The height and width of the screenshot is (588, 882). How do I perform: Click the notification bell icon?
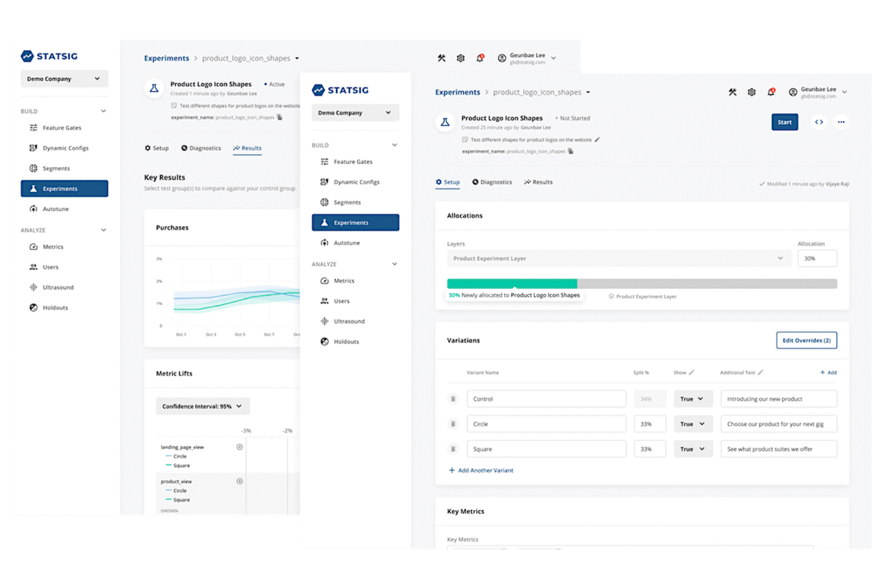[771, 92]
